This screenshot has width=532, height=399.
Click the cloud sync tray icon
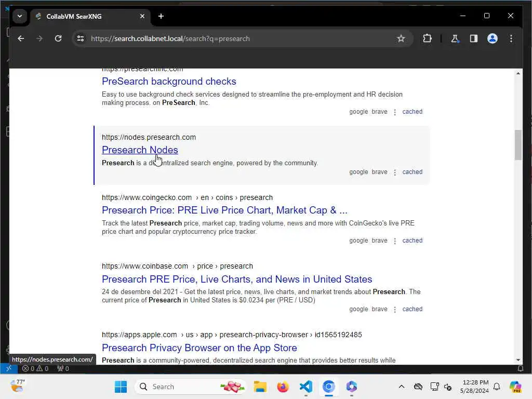click(x=418, y=387)
